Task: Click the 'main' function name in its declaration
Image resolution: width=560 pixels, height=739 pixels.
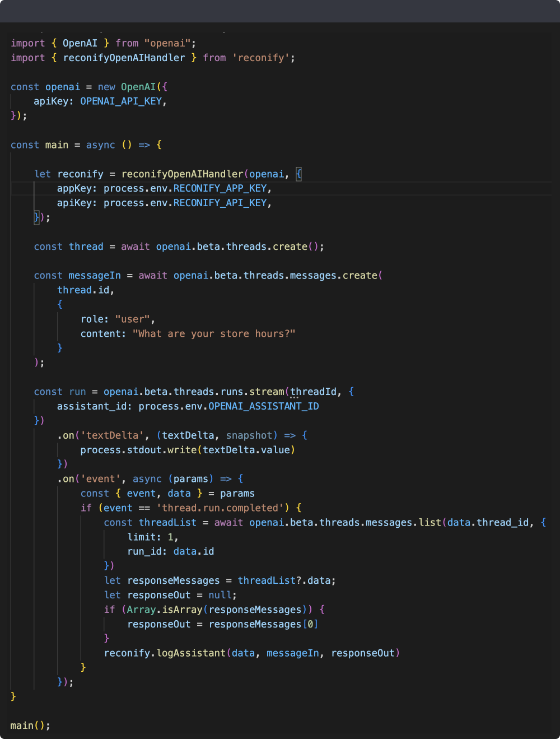Action: click(57, 145)
